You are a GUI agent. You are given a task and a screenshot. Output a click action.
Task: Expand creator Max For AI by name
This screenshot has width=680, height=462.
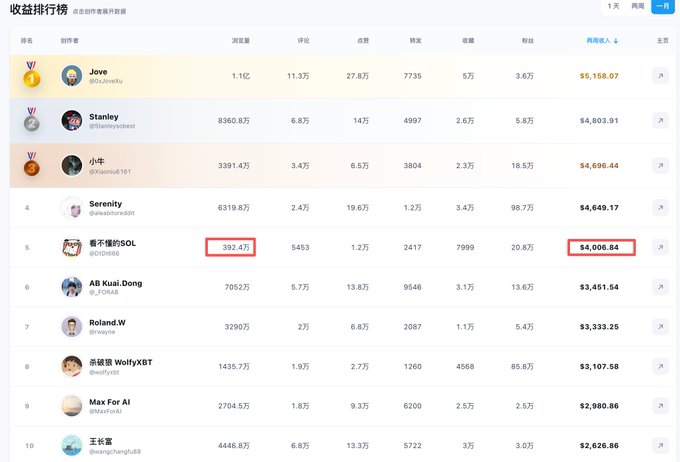(x=109, y=402)
